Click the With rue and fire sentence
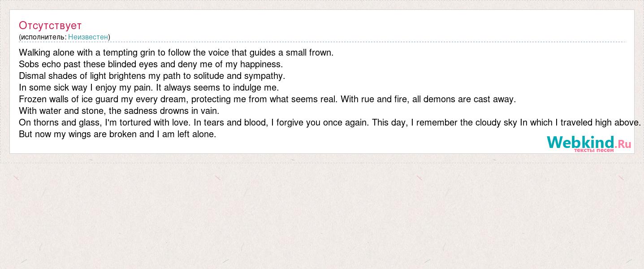This screenshot has width=644, height=269. coord(428,99)
